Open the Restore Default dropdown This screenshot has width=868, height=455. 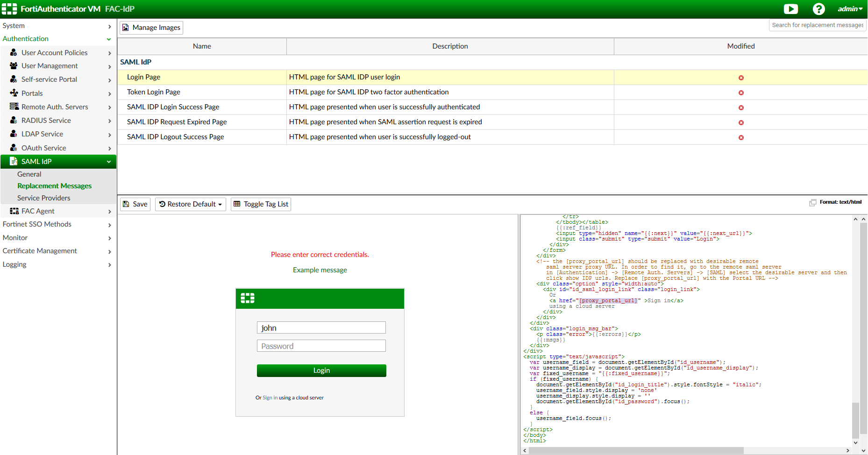pos(191,204)
